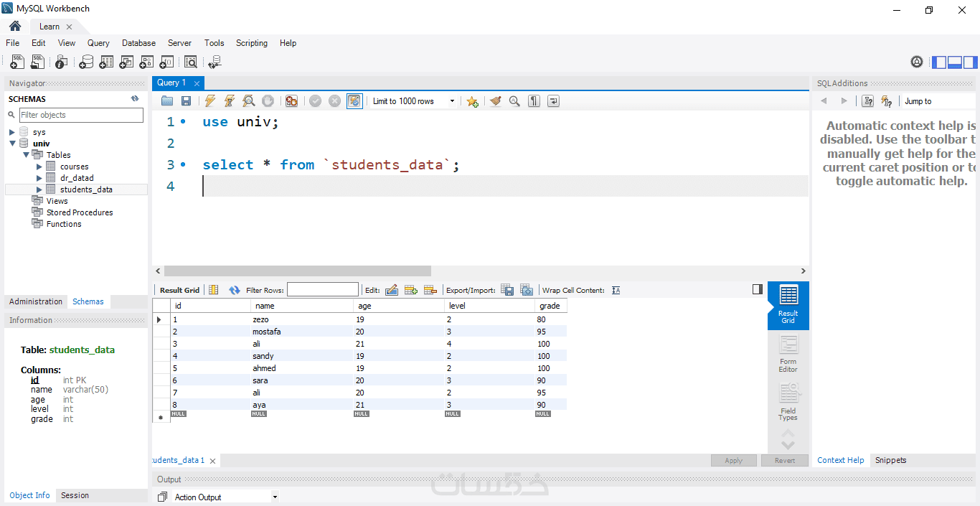Delete selected rows icon in result grid
The width and height of the screenshot is (980, 506).
tap(430, 290)
